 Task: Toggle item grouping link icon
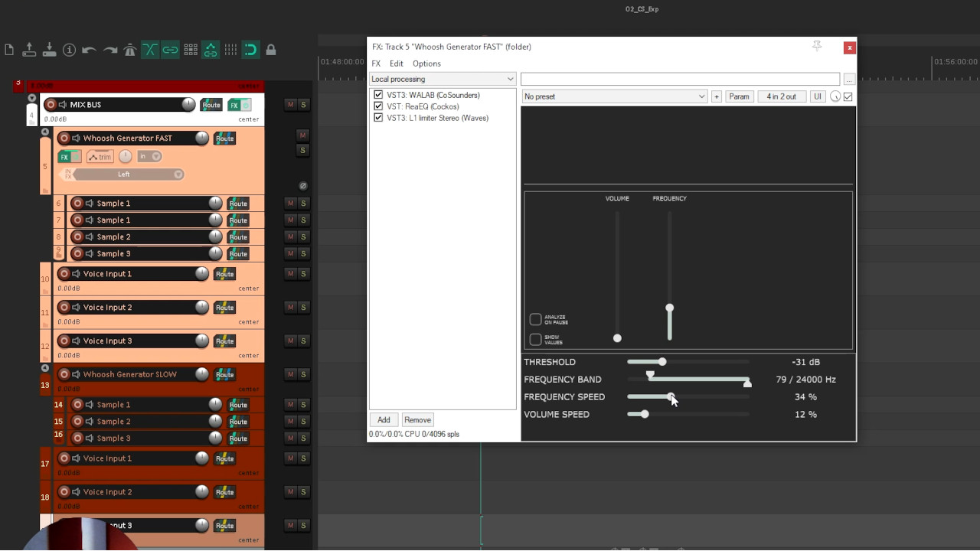point(170,50)
